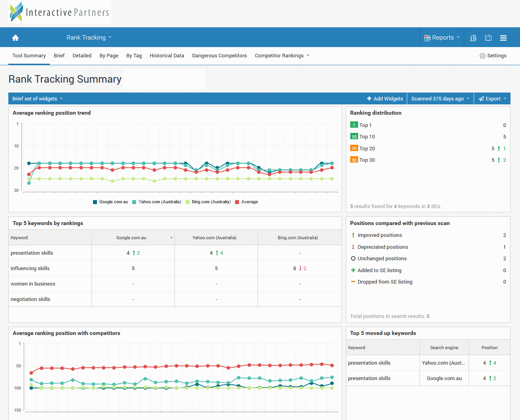Switch to the Historical Data tab
Viewport: 520px width, 420px height.
[x=167, y=56]
